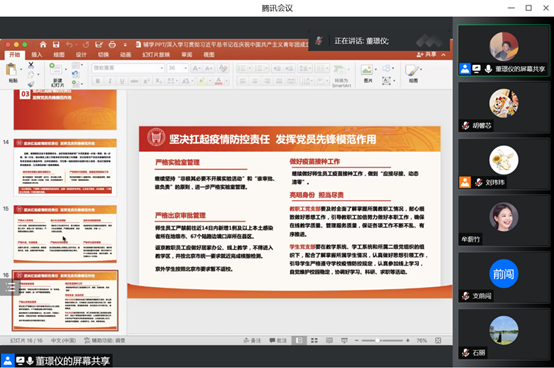Click the Paste clipboard icon
This screenshot has height=368, width=554.
tap(12, 70)
